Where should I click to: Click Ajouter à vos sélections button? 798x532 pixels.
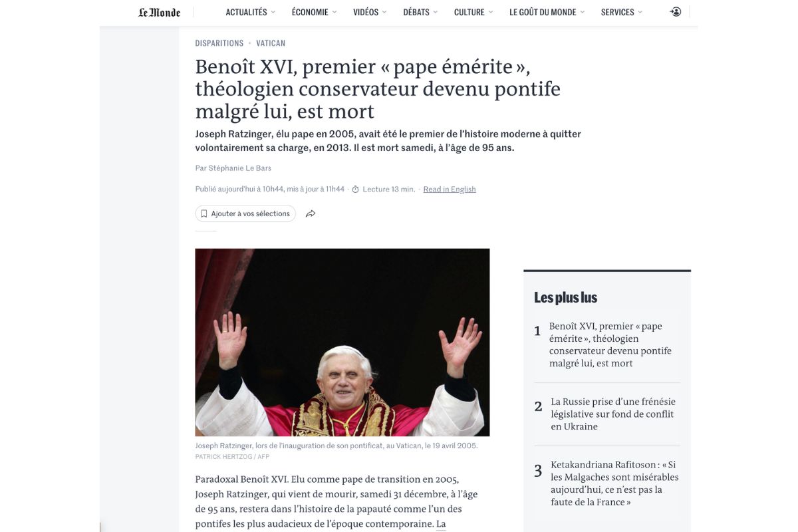pos(245,213)
